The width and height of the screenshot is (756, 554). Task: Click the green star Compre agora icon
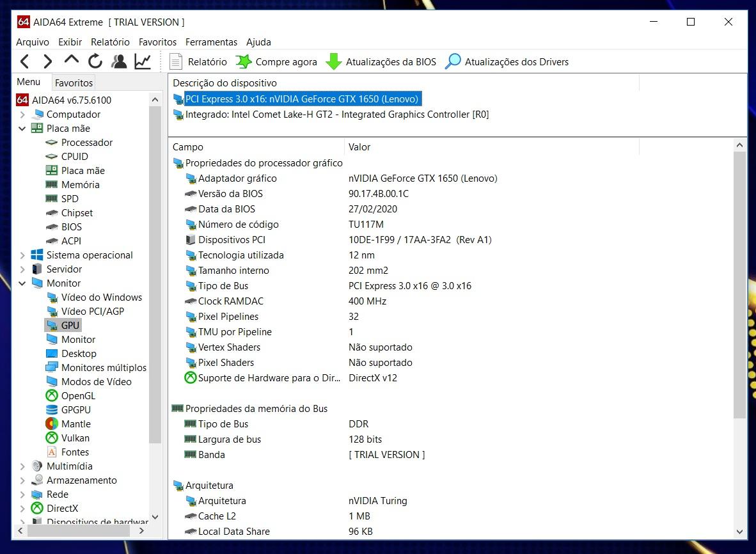(x=244, y=61)
